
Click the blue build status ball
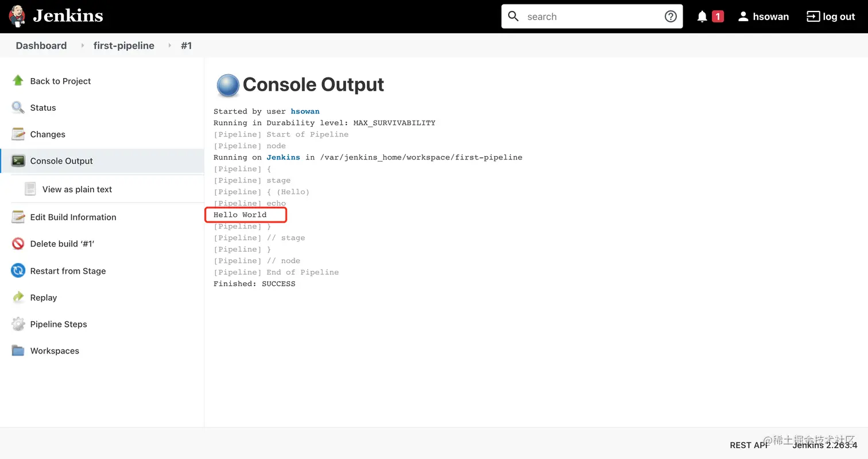tap(227, 85)
